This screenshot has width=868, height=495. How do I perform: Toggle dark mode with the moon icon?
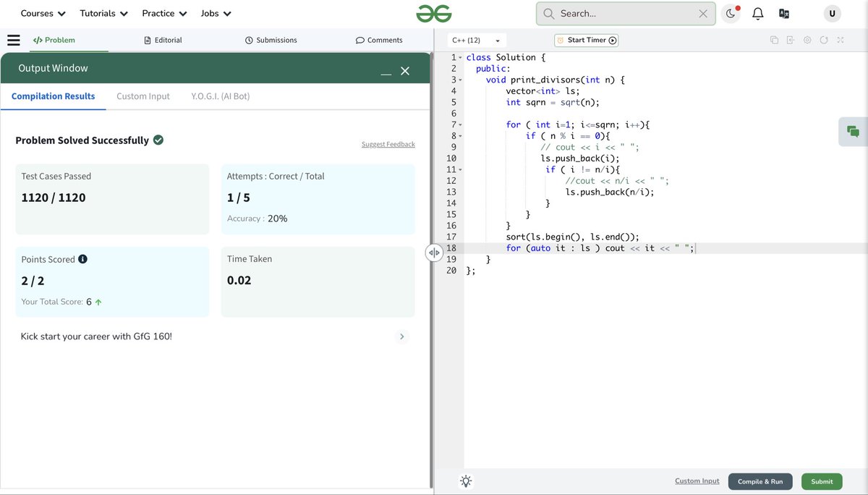(x=731, y=14)
